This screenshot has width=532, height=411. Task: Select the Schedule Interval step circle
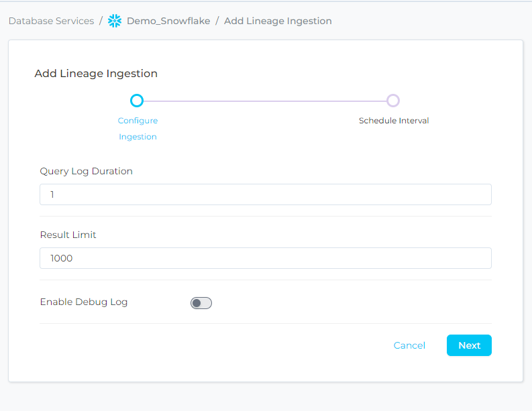point(393,101)
